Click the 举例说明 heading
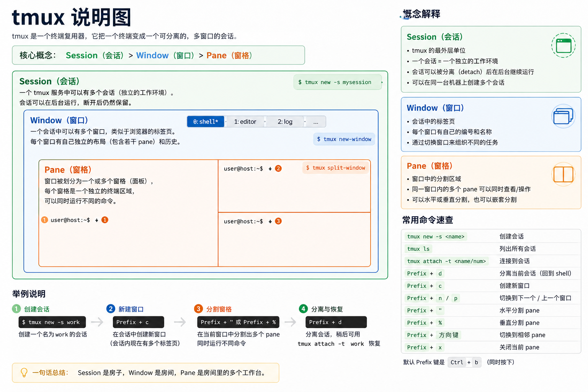Image resolution: width=588 pixels, height=392 pixels. [29, 294]
